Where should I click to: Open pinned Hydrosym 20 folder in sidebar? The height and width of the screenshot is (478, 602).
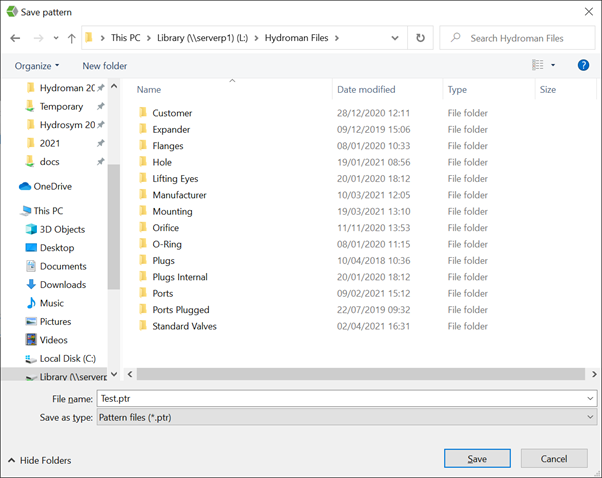click(67, 125)
